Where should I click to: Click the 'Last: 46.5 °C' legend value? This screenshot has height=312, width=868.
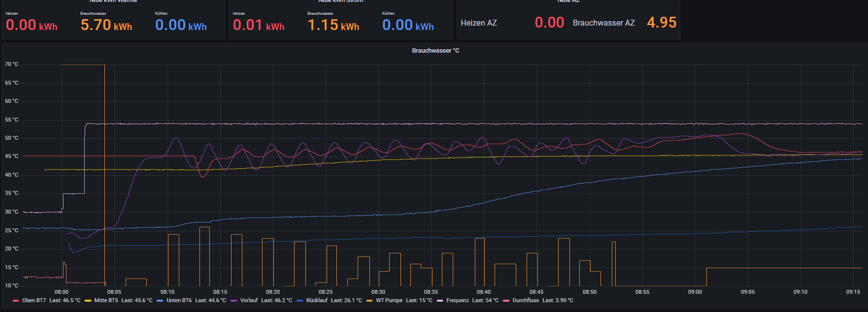(65, 300)
